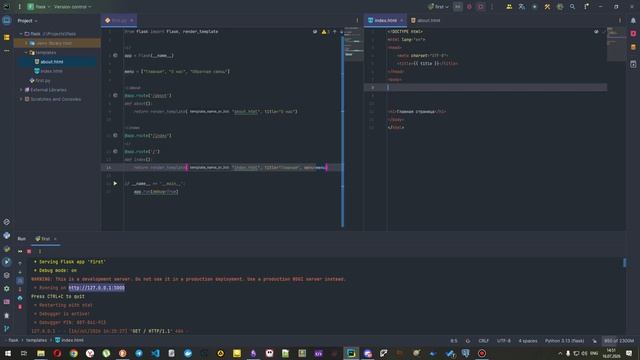
Task: Click the yellow warning indicator in first.py editor
Action: (325, 31)
